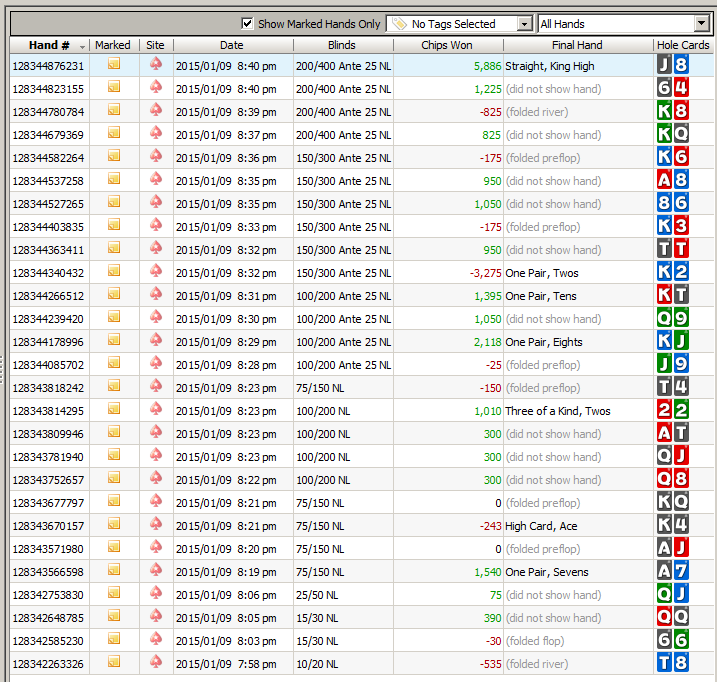The image size is (717, 682).
Task: Click site spade icon for hand 128344178996
Action: (156, 339)
